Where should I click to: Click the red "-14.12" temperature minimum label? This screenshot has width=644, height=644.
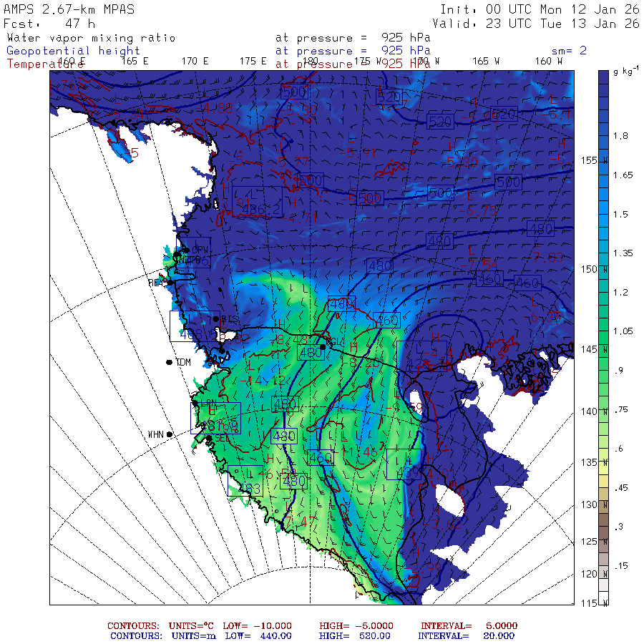click(x=263, y=381)
